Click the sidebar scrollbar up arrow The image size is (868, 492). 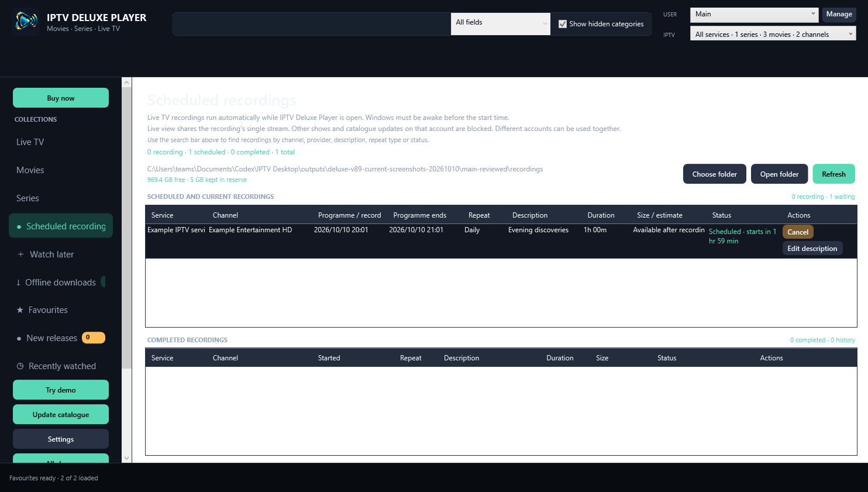coord(126,82)
